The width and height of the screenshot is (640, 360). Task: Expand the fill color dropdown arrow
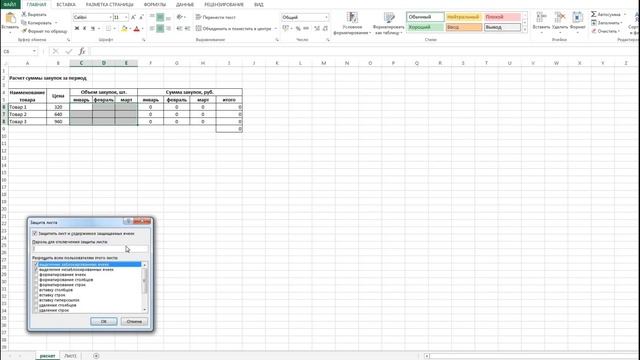(130, 29)
